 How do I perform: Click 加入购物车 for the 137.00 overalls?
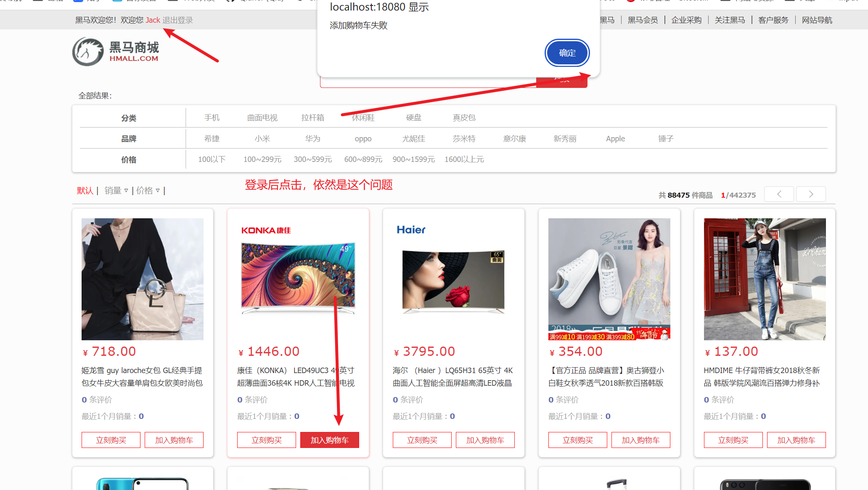click(x=797, y=440)
